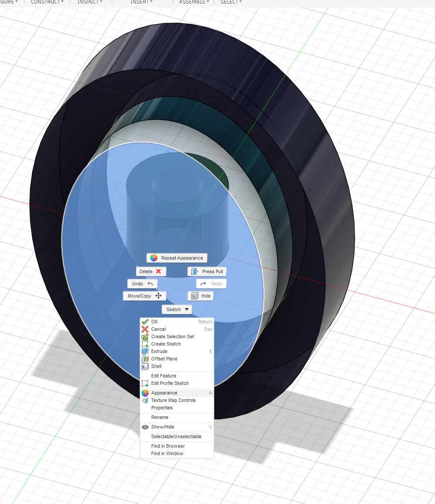Click the Offset Plane icon

pyautogui.click(x=145, y=359)
